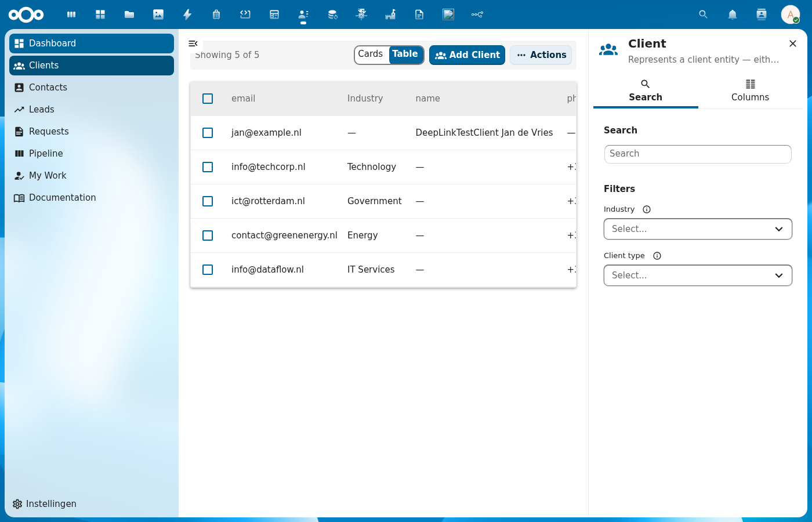812x522 pixels.
Task: Click the Technology industry cell
Action: click(x=371, y=167)
